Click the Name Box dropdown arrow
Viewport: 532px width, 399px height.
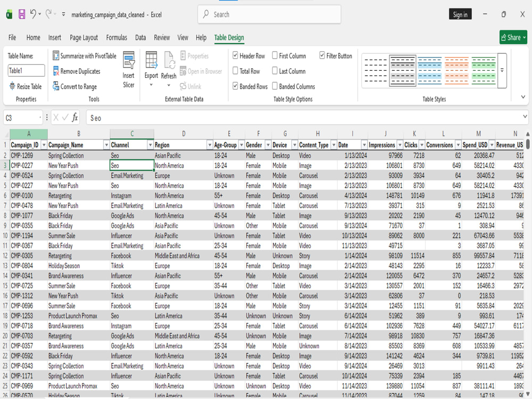tap(40, 118)
